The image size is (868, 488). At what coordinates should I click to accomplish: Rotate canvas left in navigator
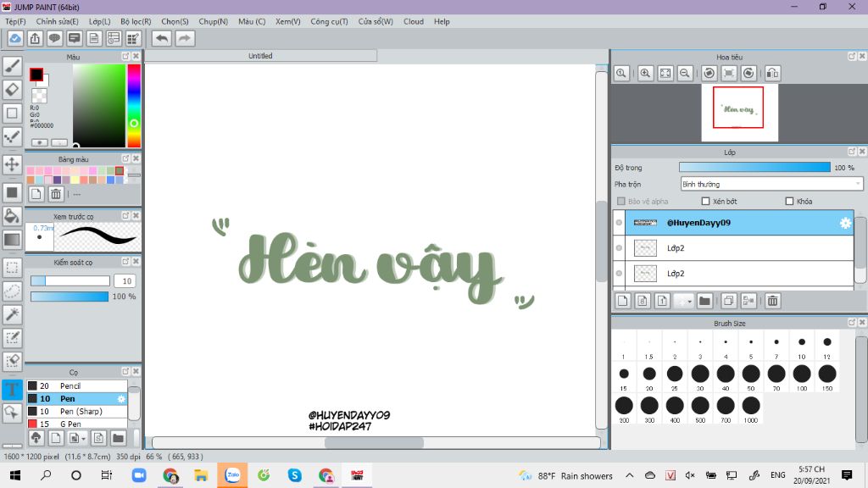[709, 73]
